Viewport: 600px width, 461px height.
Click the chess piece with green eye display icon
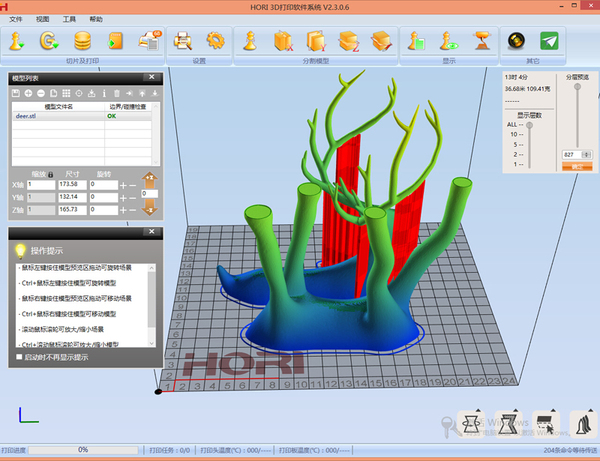pos(449,41)
